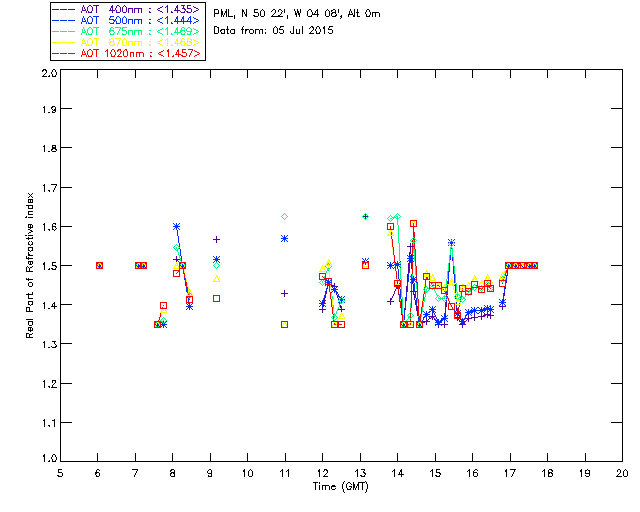This screenshot has width=640, height=512.
Task: Click the 'Time (GMT)' axis label
Action: coord(340,487)
